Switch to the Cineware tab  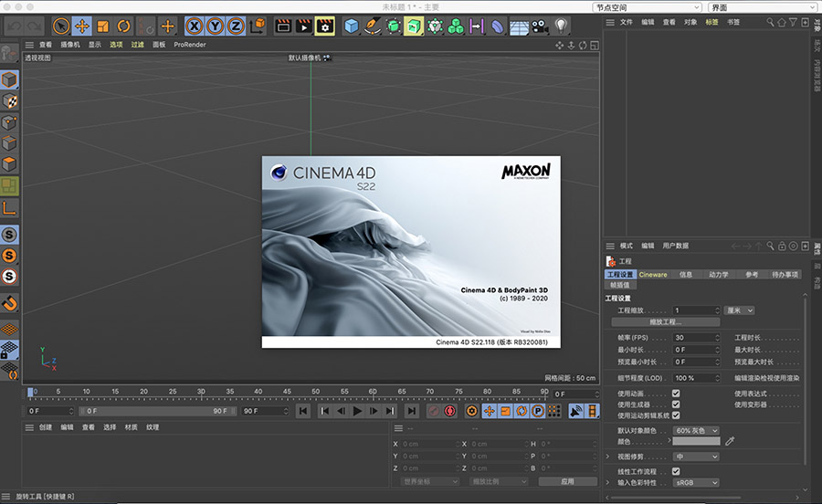pos(653,275)
